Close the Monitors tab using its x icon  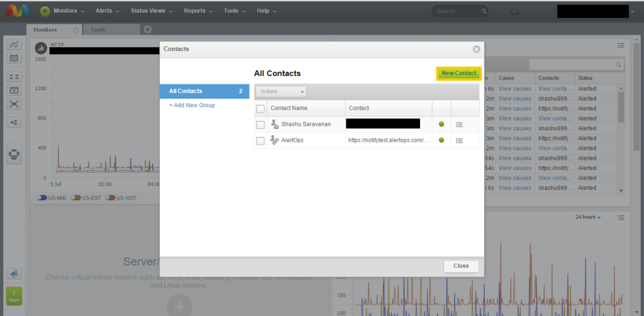tap(76, 30)
